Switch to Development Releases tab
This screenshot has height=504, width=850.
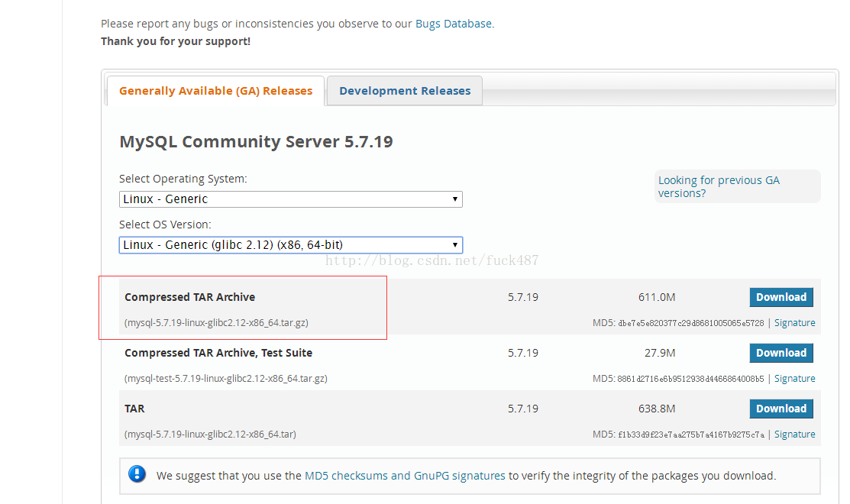coord(405,91)
